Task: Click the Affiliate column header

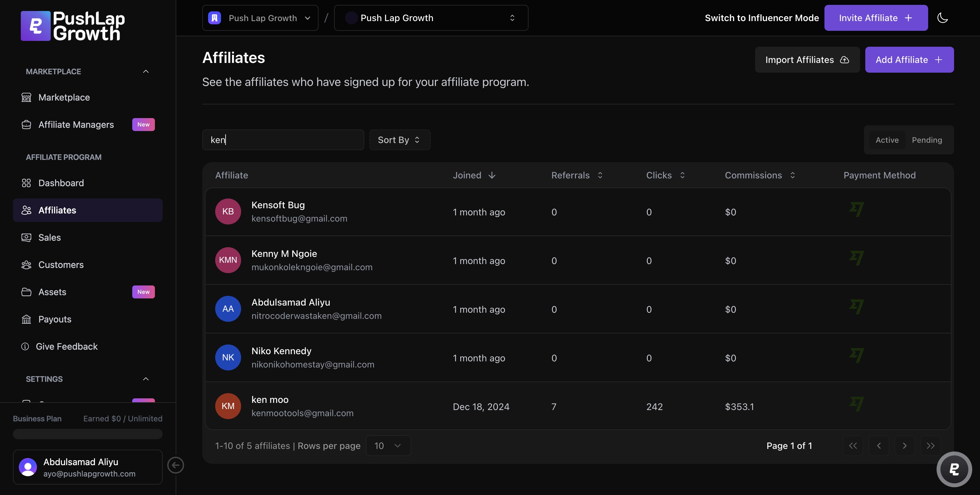Action: pyautogui.click(x=232, y=175)
